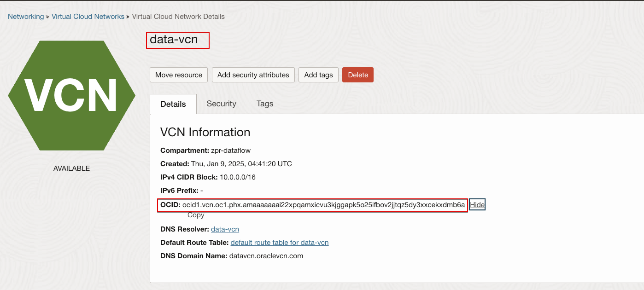Click the DNS Domain Name value
This screenshot has width=644, height=290.
(266, 256)
